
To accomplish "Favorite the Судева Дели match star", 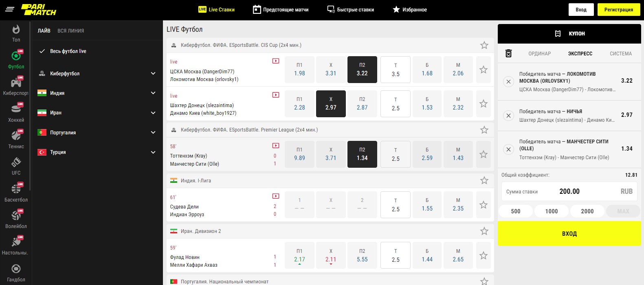I will [x=484, y=205].
